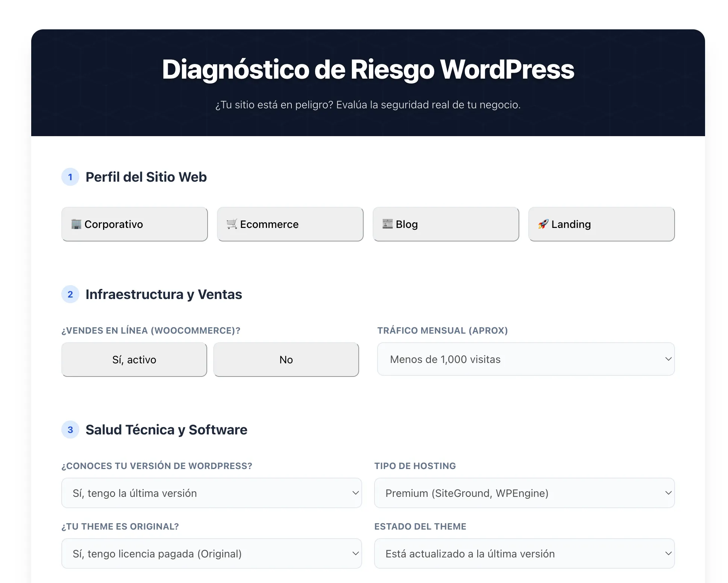
Task: Open the Tipo de Hosting dropdown
Action: point(524,493)
